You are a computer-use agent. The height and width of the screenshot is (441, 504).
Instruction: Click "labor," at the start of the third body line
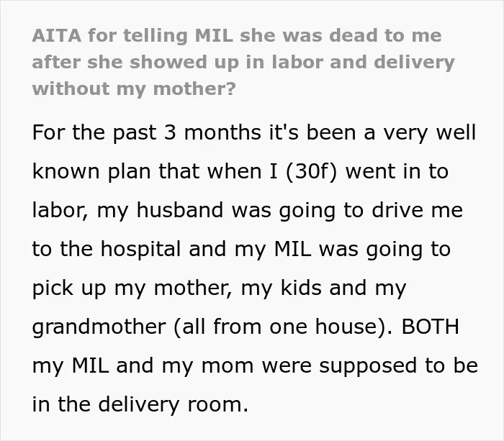click(60, 210)
